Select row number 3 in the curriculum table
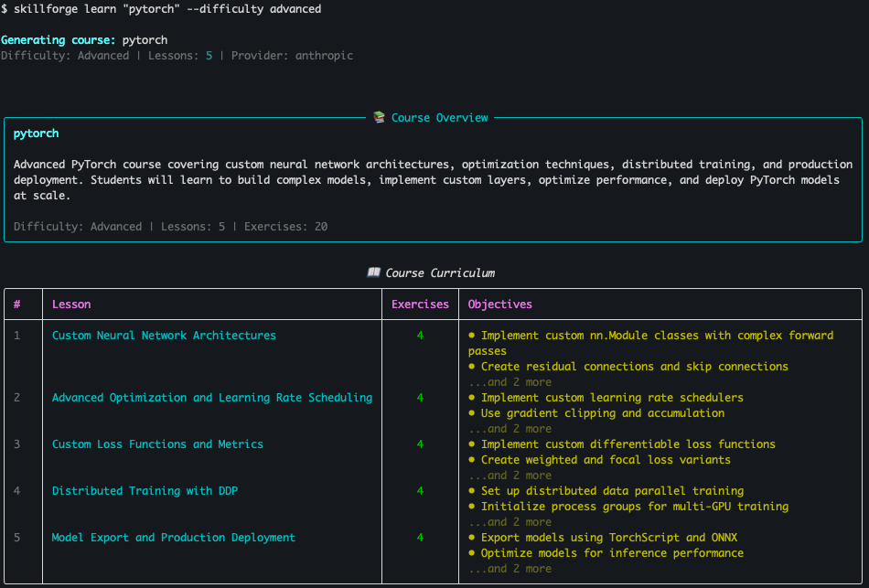This screenshot has width=869, height=588. [x=17, y=444]
